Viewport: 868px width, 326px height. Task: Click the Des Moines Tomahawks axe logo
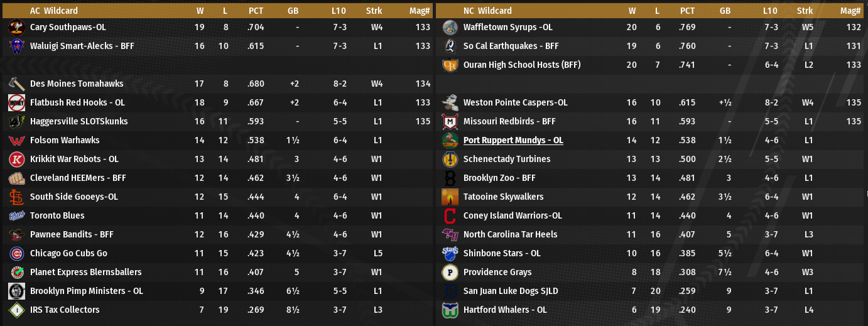(16, 84)
